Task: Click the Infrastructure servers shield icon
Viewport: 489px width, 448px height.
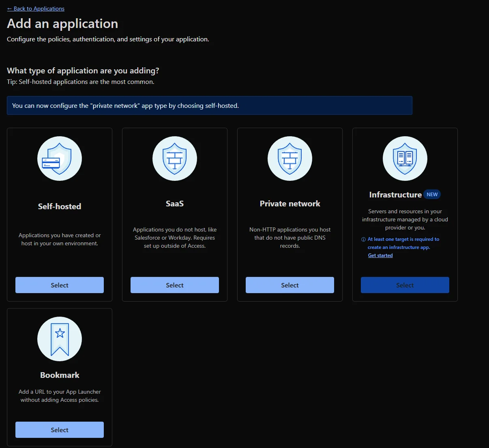Action: (405, 159)
